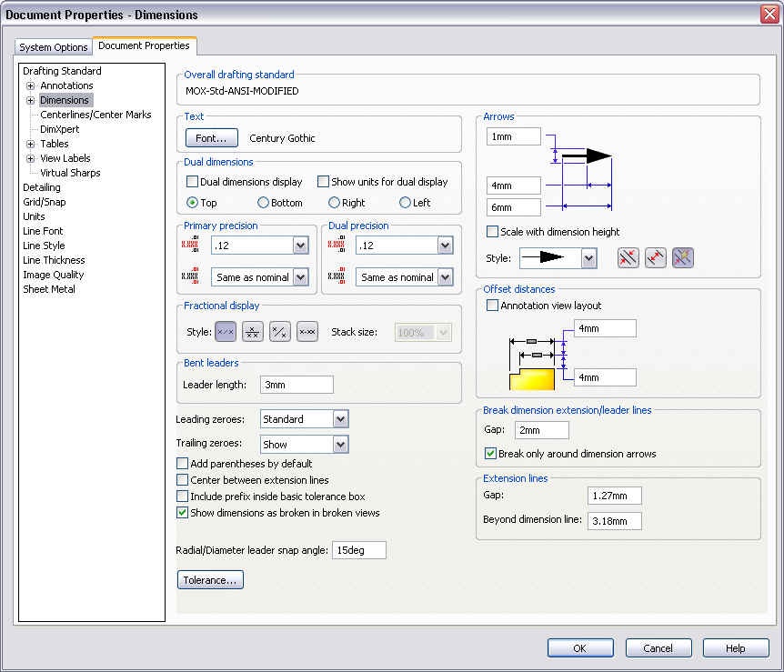The width and height of the screenshot is (784, 672).
Task: Open dual Same as nominal dropdown
Action: (x=445, y=277)
